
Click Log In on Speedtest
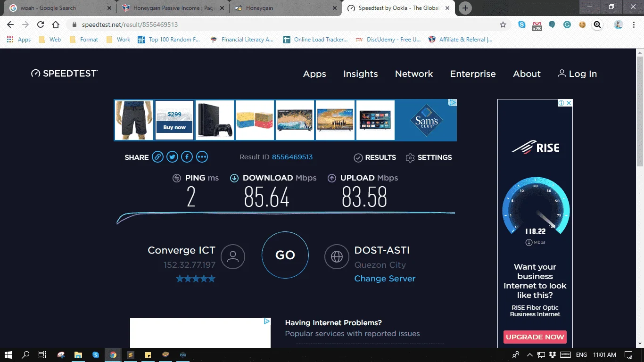click(x=578, y=74)
